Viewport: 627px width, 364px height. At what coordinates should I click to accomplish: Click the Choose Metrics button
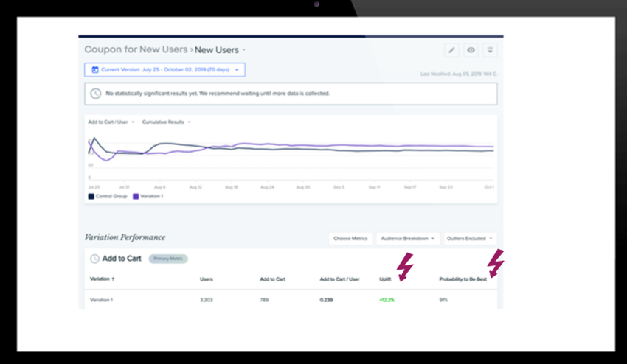[350, 239]
